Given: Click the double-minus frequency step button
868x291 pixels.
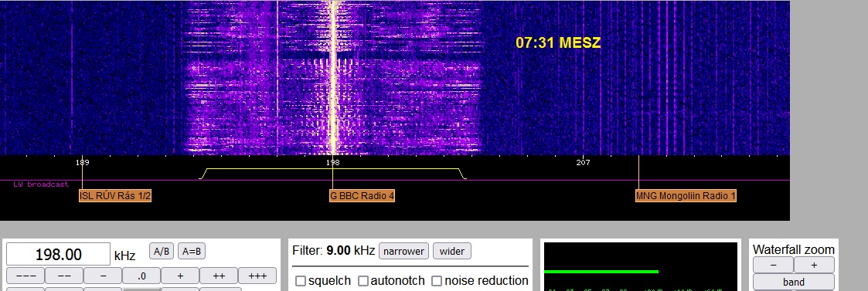Looking at the screenshot, I should point(63,276).
